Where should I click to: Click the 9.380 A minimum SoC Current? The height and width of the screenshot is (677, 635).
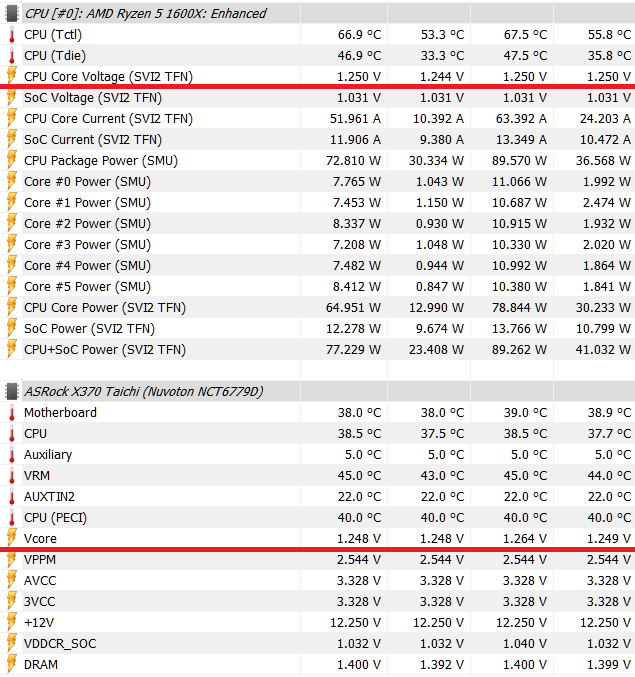(x=440, y=139)
